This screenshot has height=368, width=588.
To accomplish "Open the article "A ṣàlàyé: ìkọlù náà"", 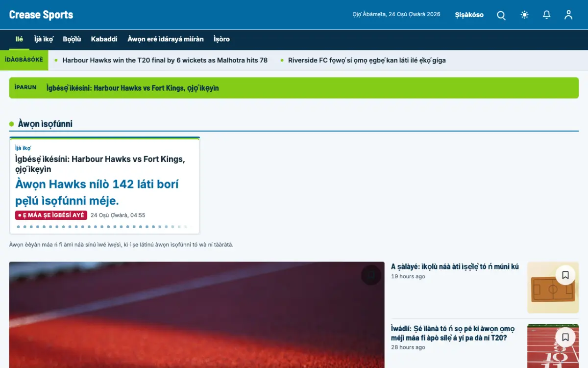I will coord(455,266).
